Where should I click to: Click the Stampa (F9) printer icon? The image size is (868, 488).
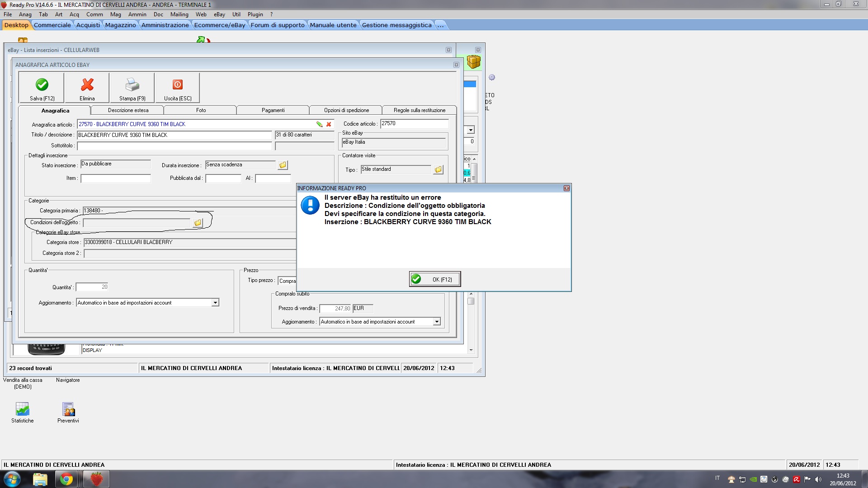(x=132, y=85)
